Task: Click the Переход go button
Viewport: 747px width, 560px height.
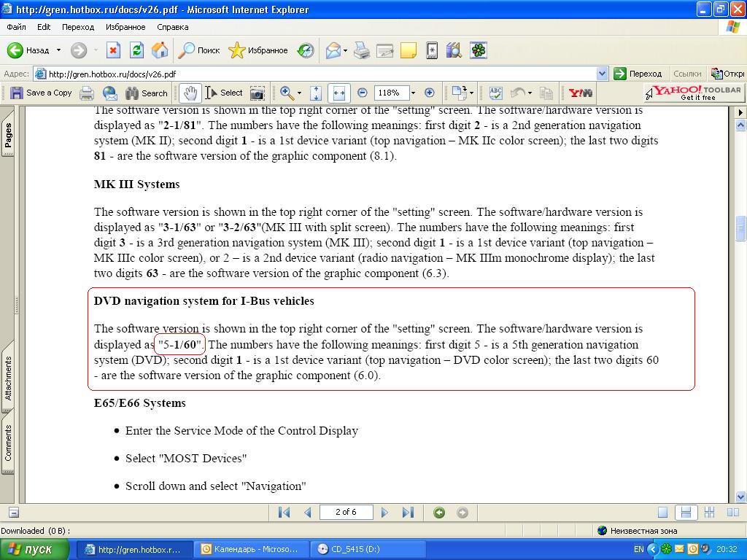Action: point(638,74)
